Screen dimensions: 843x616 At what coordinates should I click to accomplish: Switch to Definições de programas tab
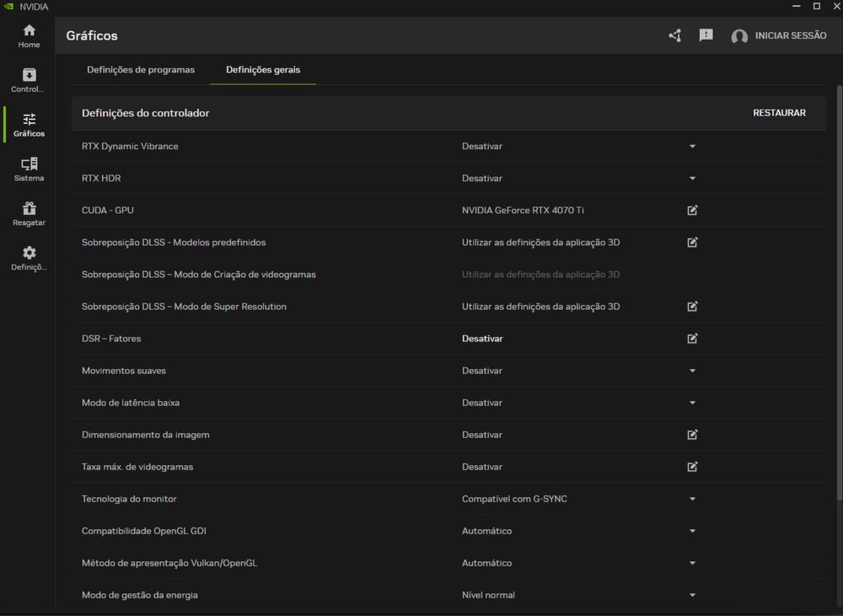coord(141,70)
